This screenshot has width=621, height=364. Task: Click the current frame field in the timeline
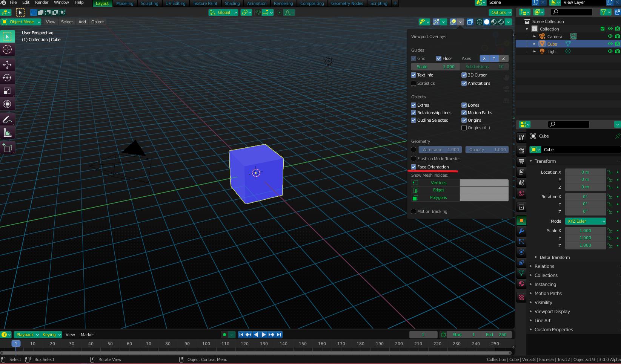(x=423, y=335)
